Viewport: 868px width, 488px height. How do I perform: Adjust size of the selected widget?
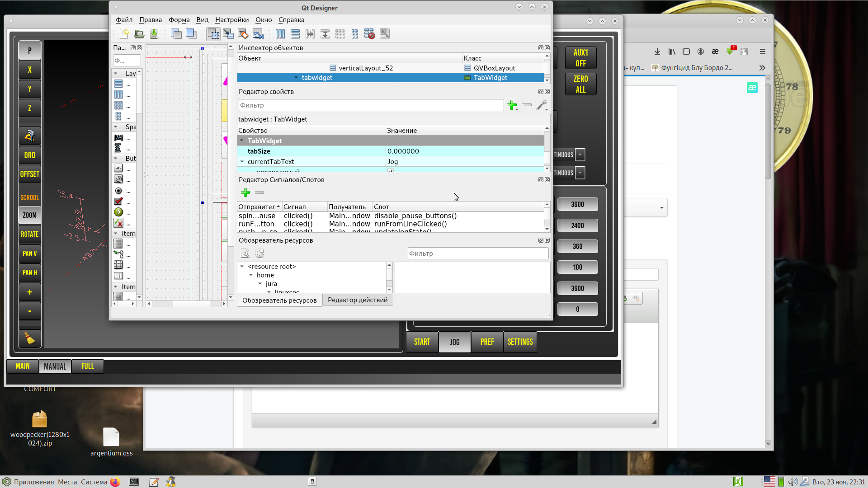385,34
